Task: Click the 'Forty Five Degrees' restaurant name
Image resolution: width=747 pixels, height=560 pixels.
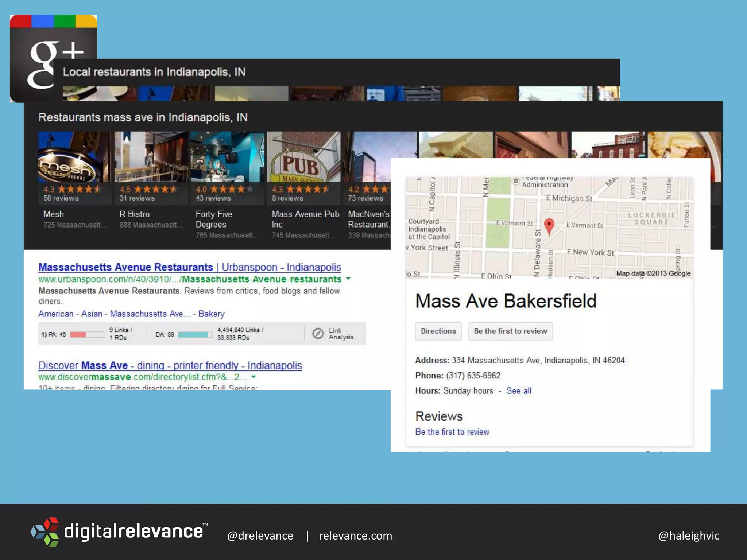Action: coord(214,219)
